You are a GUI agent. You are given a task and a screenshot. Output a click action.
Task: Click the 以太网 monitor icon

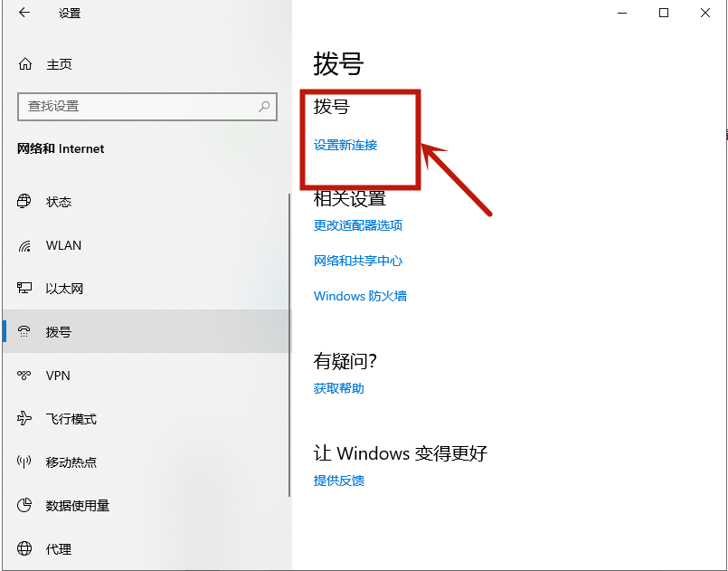point(24,288)
